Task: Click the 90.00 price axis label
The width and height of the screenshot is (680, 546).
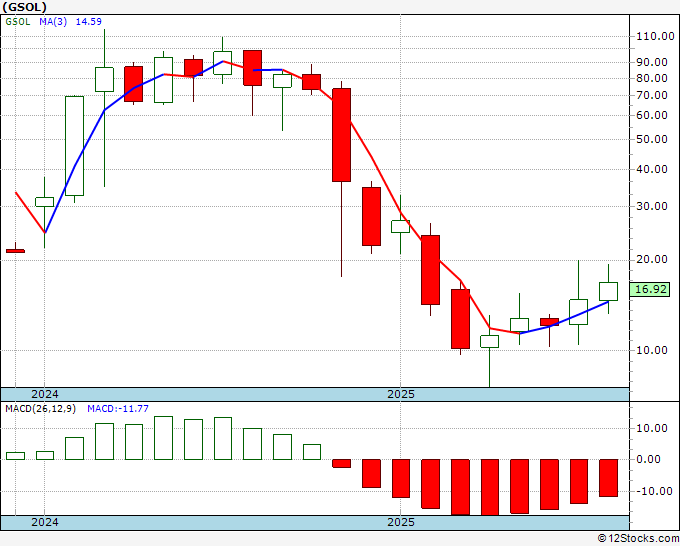Action: (x=652, y=62)
